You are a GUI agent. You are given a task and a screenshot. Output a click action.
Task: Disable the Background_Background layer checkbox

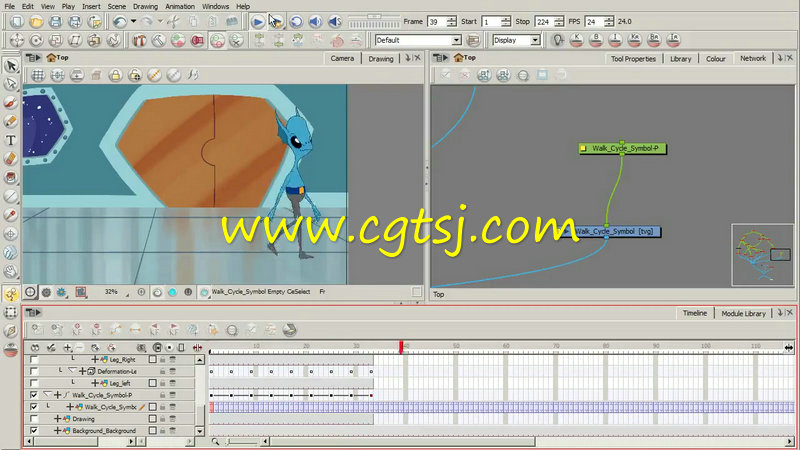tap(34, 431)
